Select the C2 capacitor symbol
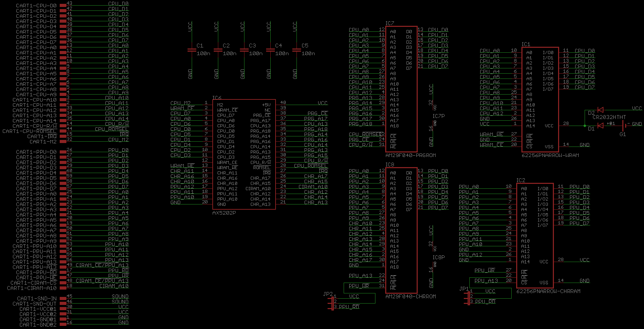The height and width of the screenshot is (329, 644). point(218,50)
